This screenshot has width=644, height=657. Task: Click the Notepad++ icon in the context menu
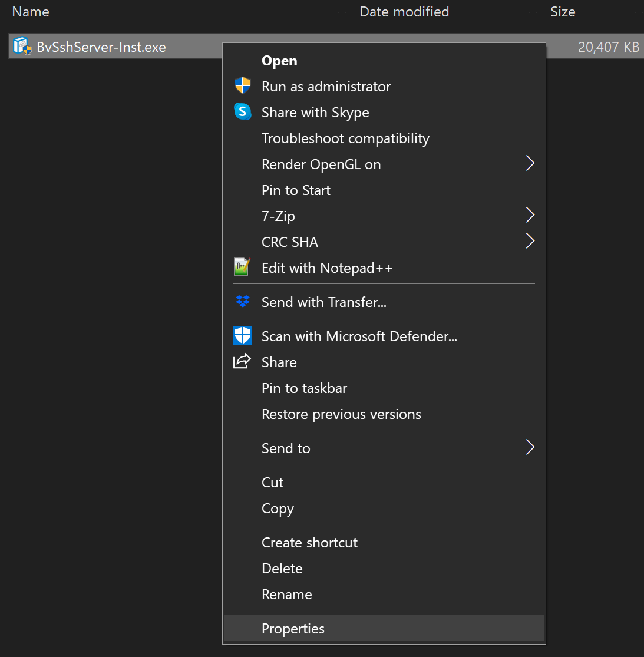click(243, 267)
